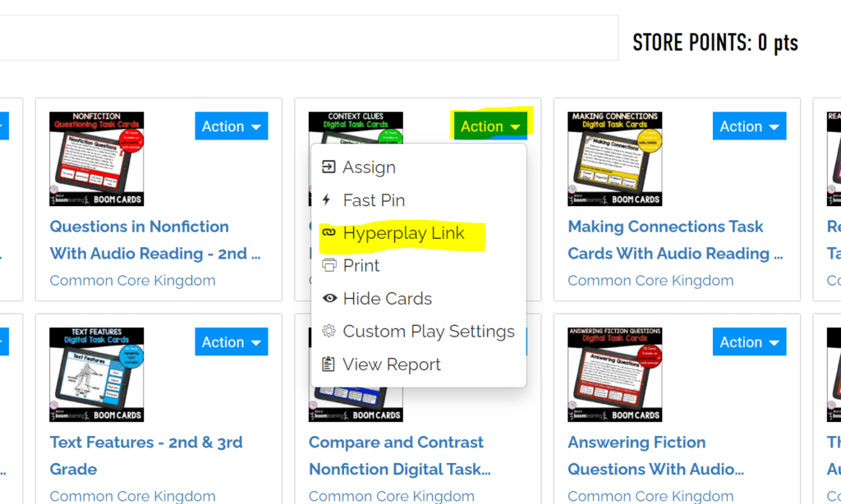
Task: Open Making Connections Task Cards title link
Action: pyautogui.click(x=675, y=240)
